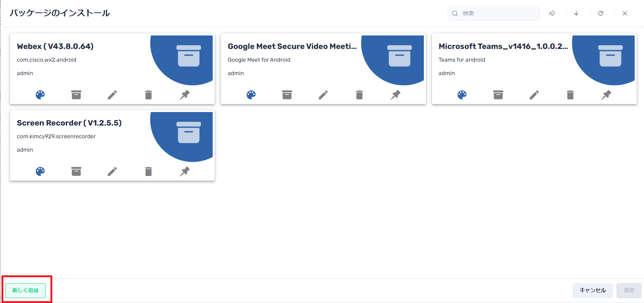Pin the Screen Recorder package card
644x303 pixels.
pyautogui.click(x=185, y=171)
